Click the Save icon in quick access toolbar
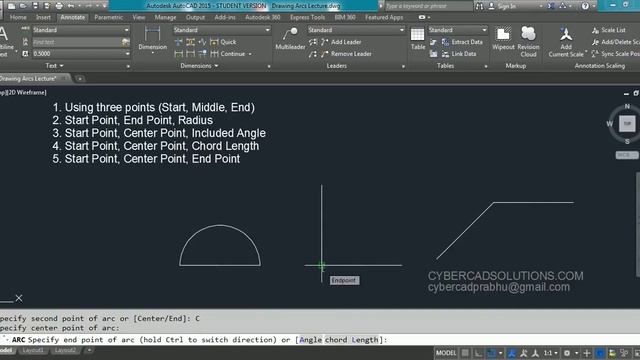 (35, 6)
